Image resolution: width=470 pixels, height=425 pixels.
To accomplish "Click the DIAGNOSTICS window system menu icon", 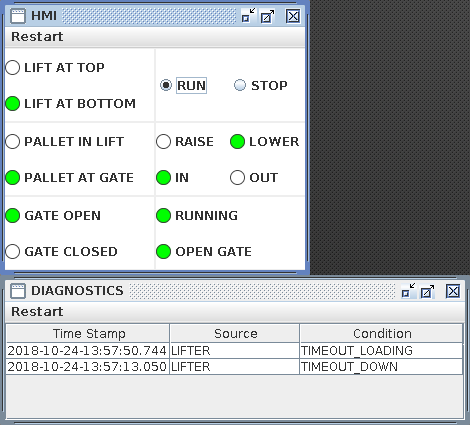I will coord(18,291).
